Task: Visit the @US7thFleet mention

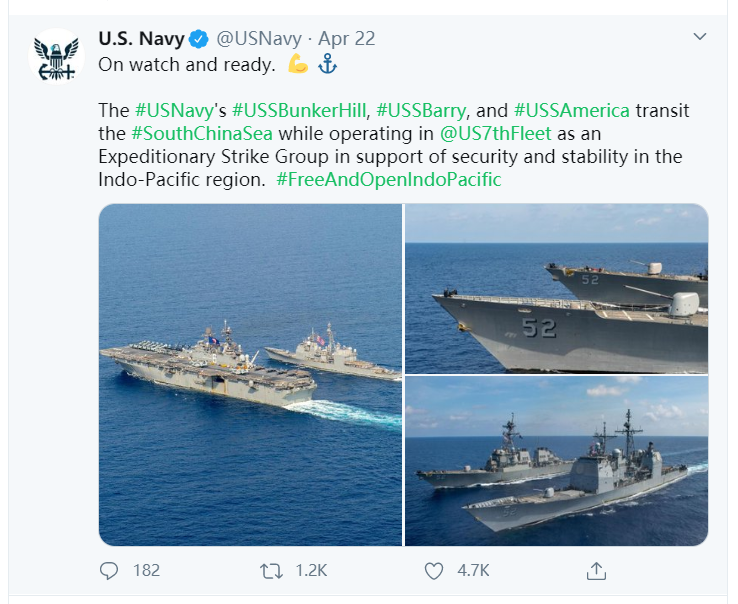Action: pos(488,133)
